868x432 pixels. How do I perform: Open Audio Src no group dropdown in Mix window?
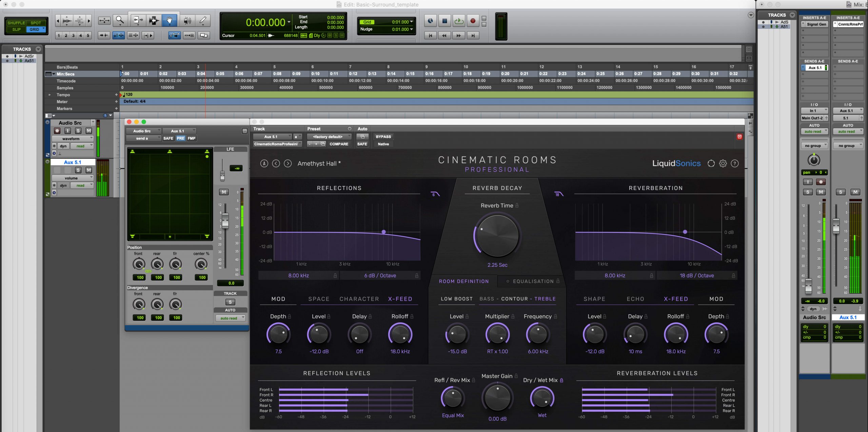815,146
